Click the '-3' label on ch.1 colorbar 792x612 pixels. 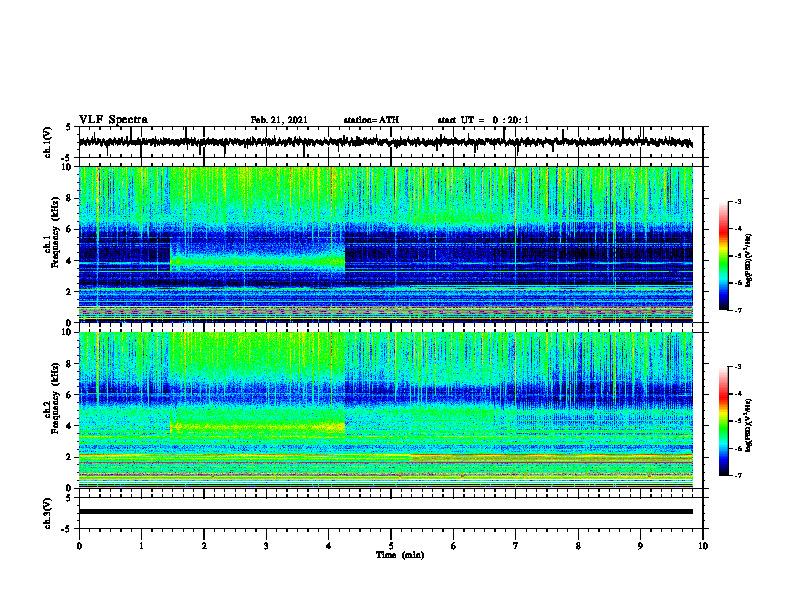pyautogui.click(x=737, y=201)
